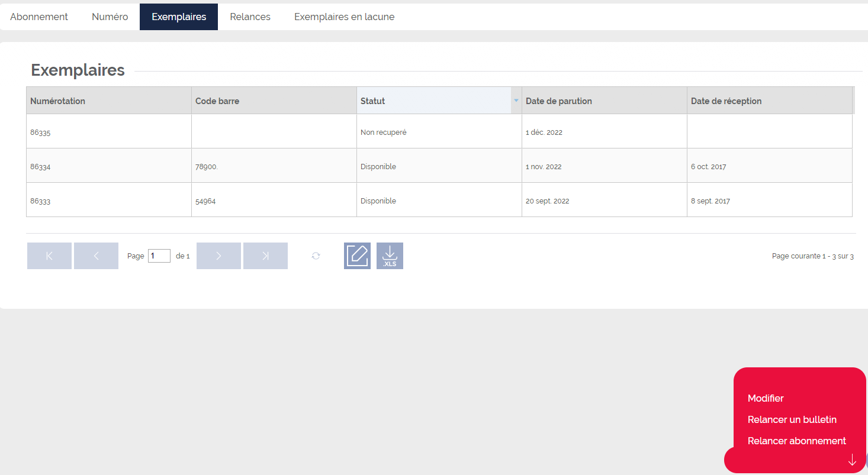Open the Relances tab
This screenshot has width=868, height=475.
pyautogui.click(x=250, y=17)
